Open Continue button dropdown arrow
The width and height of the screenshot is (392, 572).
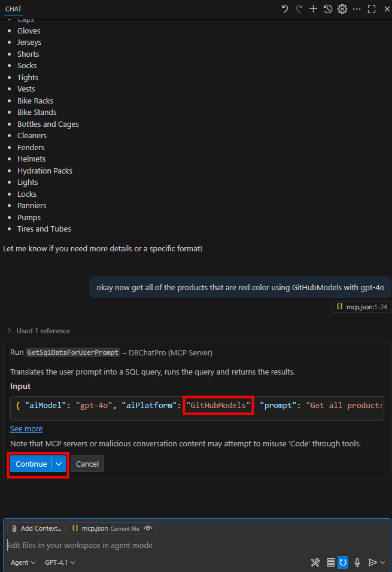(59, 464)
